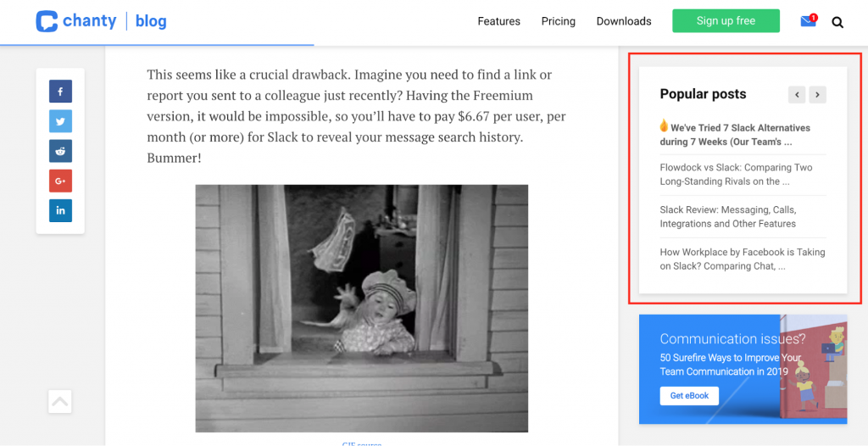Viewport: 868px width, 446px height.
Task: Click the Sign up free button
Action: pos(726,21)
